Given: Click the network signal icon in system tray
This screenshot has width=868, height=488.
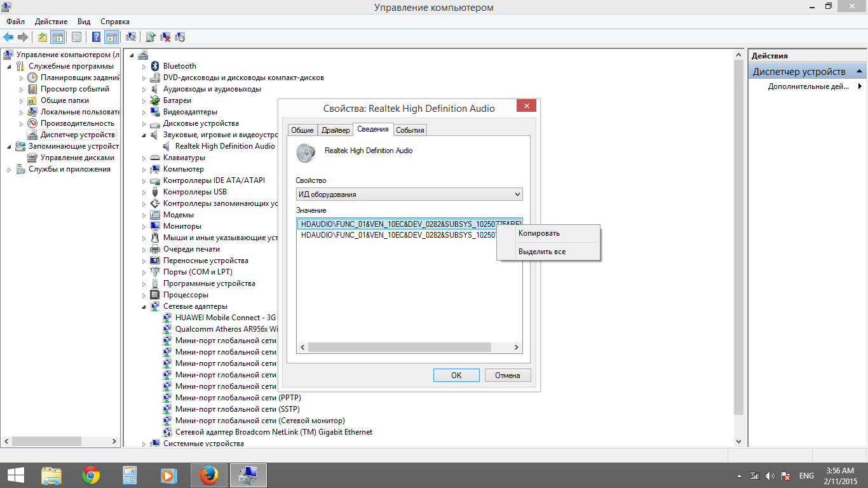Looking at the screenshot, I should pyautogui.click(x=755, y=476).
